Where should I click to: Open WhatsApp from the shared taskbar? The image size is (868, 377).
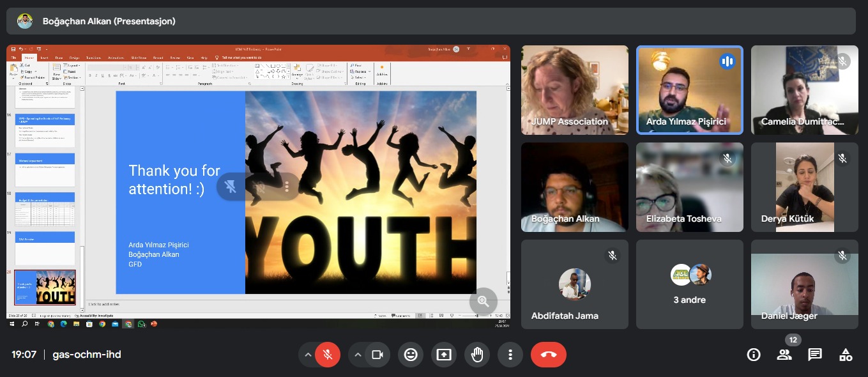coord(142,324)
